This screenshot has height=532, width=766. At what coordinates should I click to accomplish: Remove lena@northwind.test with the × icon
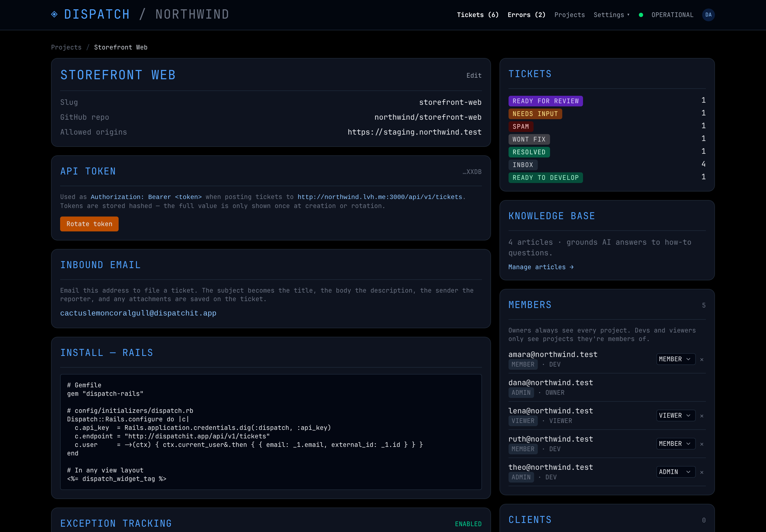click(702, 416)
